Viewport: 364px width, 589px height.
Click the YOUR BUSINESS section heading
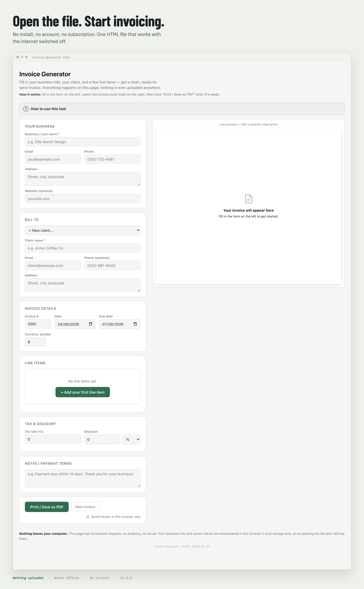coord(40,126)
